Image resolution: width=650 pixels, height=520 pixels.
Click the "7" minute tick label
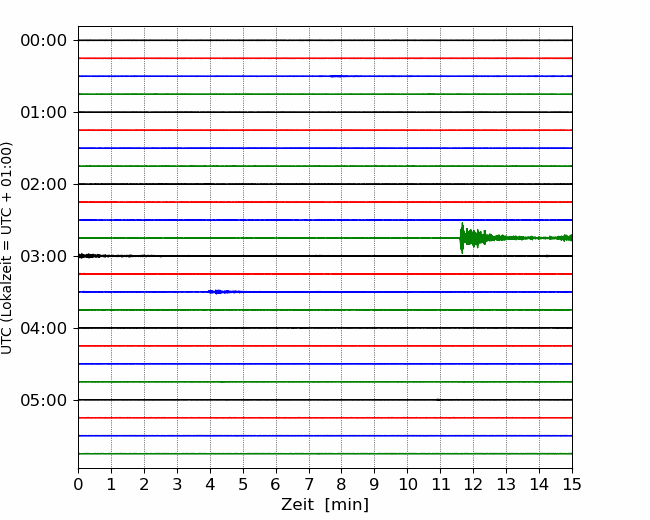pos(309,485)
